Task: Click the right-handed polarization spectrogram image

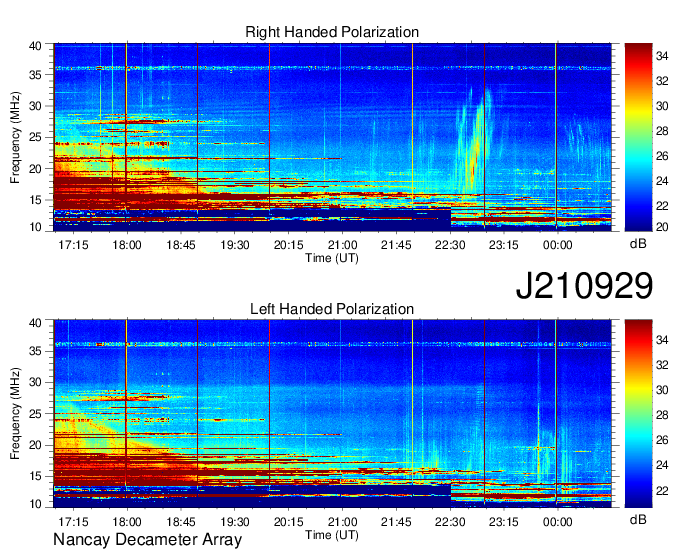Action: (333, 137)
